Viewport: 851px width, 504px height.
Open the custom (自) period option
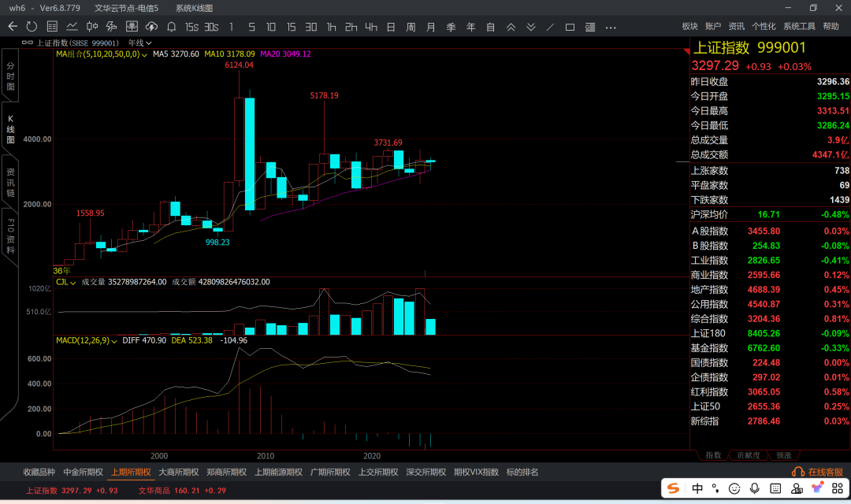click(491, 27)
